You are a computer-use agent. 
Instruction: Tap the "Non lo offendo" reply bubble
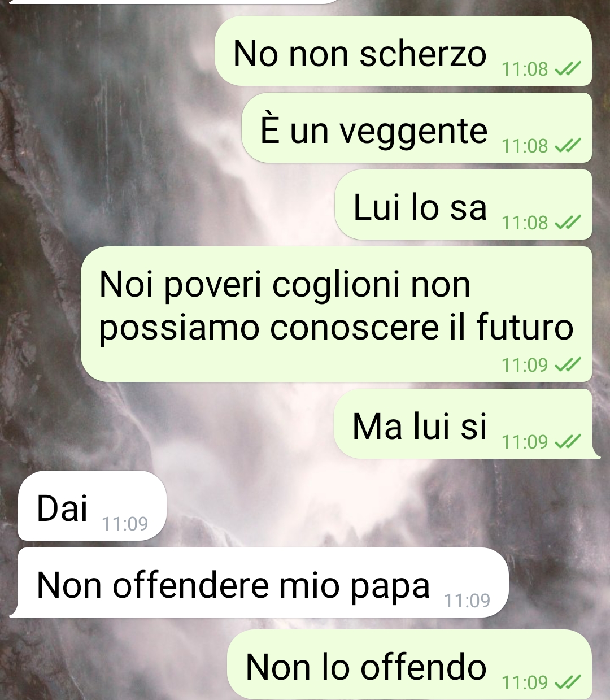tap(409, 665)
